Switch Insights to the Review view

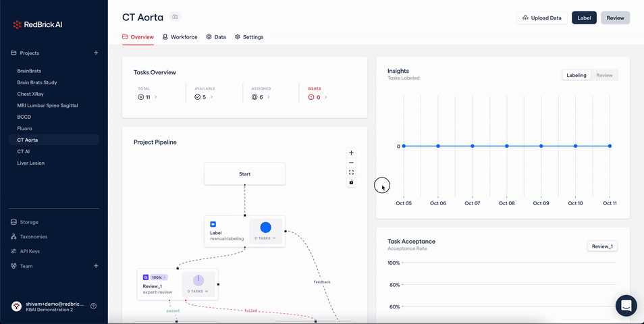[x=604, y=76]
